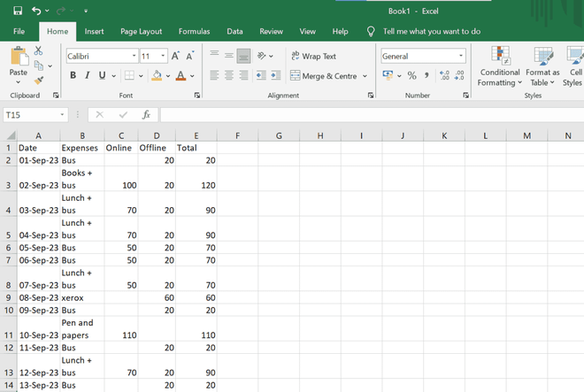The image size is (584, 392).
Task: Click Merge & Centre
Action: pyautogui.click(x=324, y=76)
